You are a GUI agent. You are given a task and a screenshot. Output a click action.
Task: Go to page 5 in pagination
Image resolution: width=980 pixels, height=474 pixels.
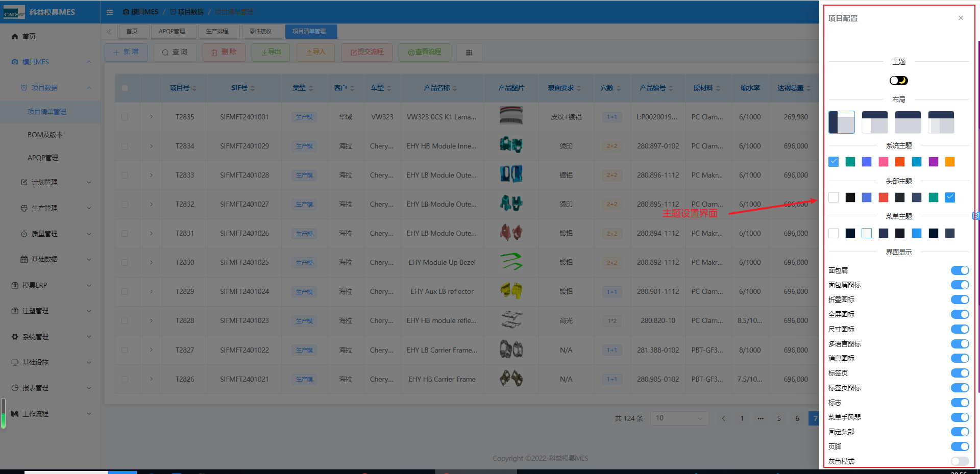point(778,418)
